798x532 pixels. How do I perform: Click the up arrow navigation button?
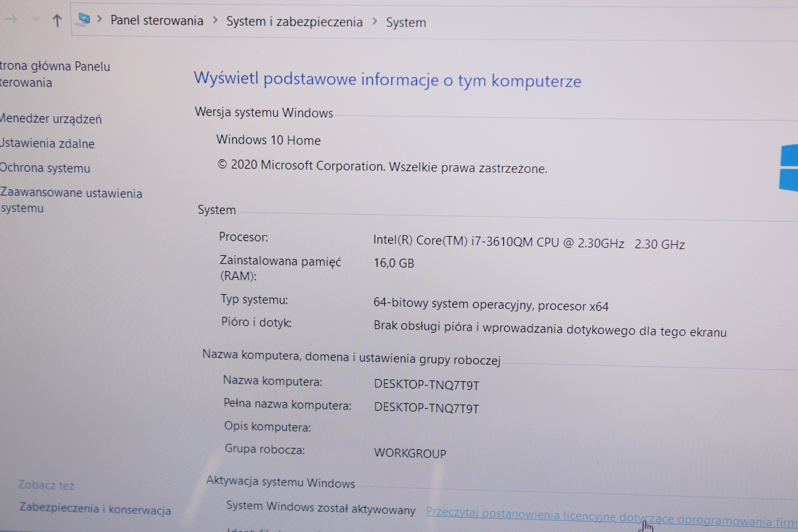point(57,21)
